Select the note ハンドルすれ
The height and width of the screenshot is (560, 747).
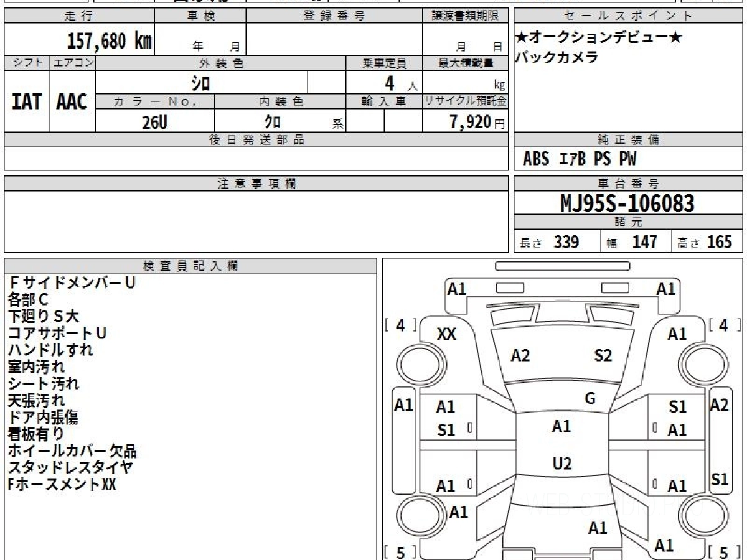51,350
